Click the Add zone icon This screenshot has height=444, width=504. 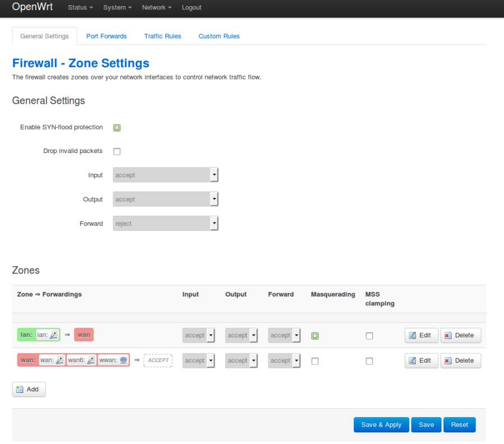tap(20, 390)
